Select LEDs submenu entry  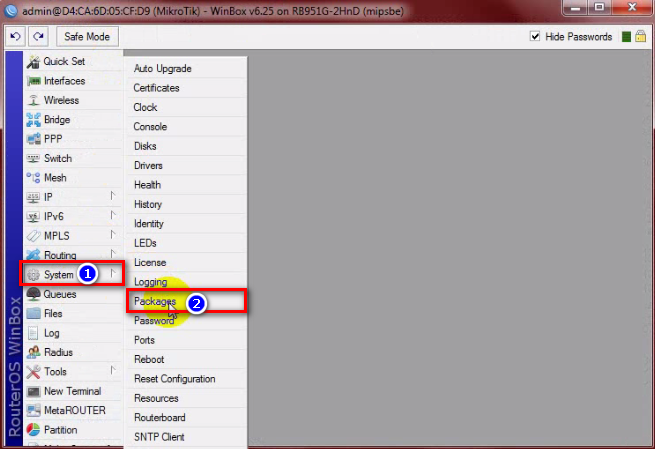point(187,243)
